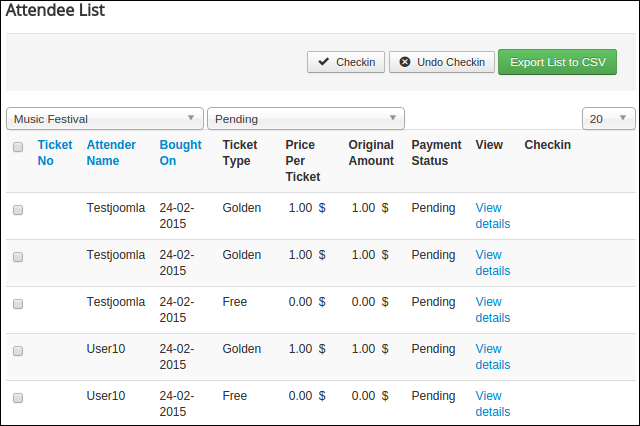Select the Testjoomla Free ticket row checkbox
This screenshot has width=640, height=426.
pyautogui.click(x=18, y=304)
